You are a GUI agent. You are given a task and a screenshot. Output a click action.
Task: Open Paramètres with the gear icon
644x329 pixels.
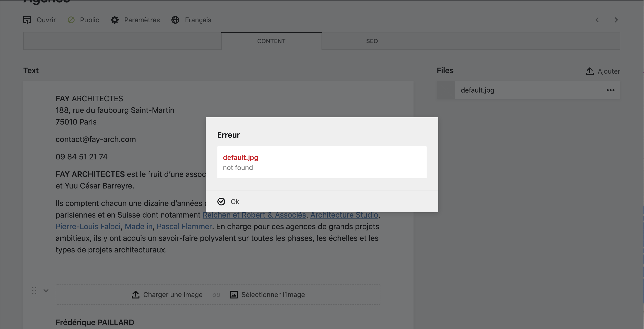pyautogui.click(x=115, y=20)
